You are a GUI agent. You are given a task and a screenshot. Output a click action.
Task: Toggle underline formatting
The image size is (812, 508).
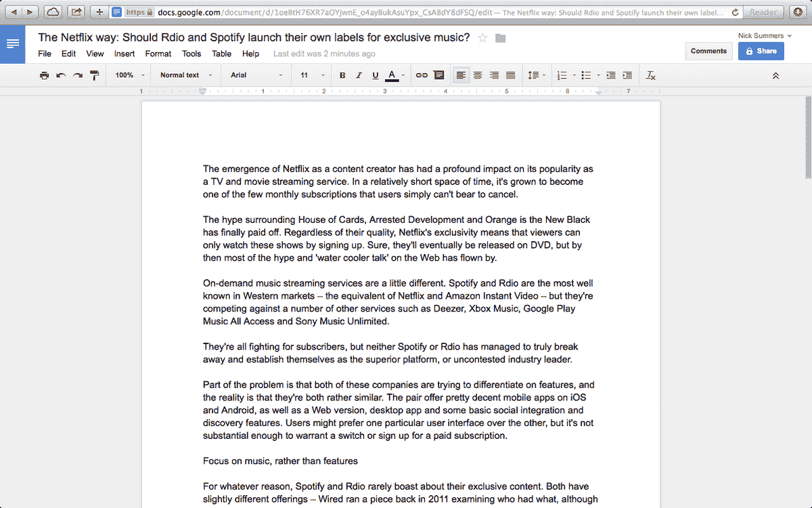(x=375, y=75)
